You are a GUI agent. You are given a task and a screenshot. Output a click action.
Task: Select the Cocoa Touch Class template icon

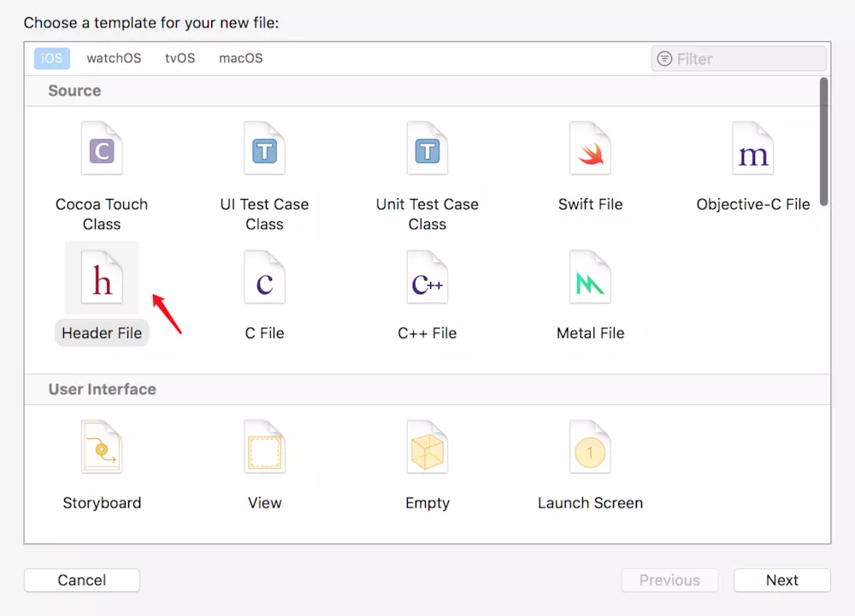(x=102, y=148)
